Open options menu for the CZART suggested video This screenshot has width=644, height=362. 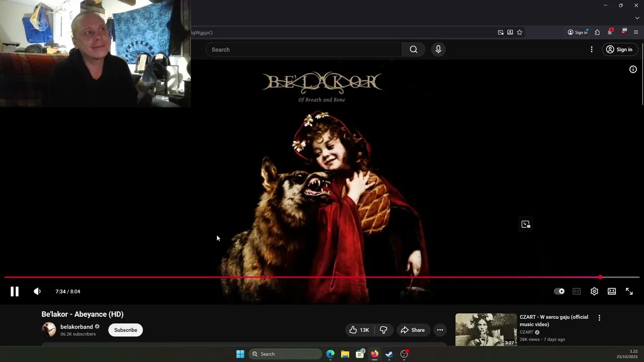pyautogui.click(x=599, y=318)
